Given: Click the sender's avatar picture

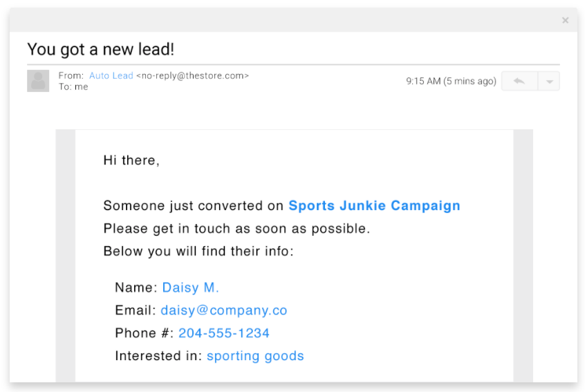Looking at the screenshot, I should (x=38, y=81).
